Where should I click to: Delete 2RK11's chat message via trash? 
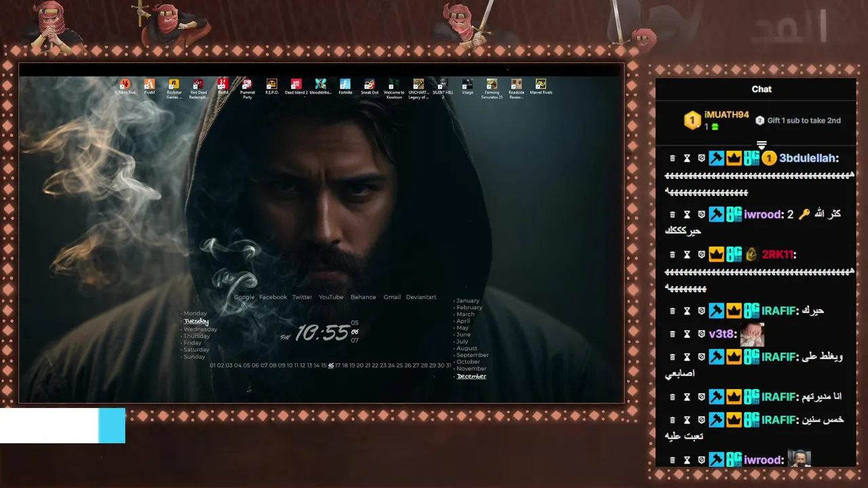pos(672,255)
